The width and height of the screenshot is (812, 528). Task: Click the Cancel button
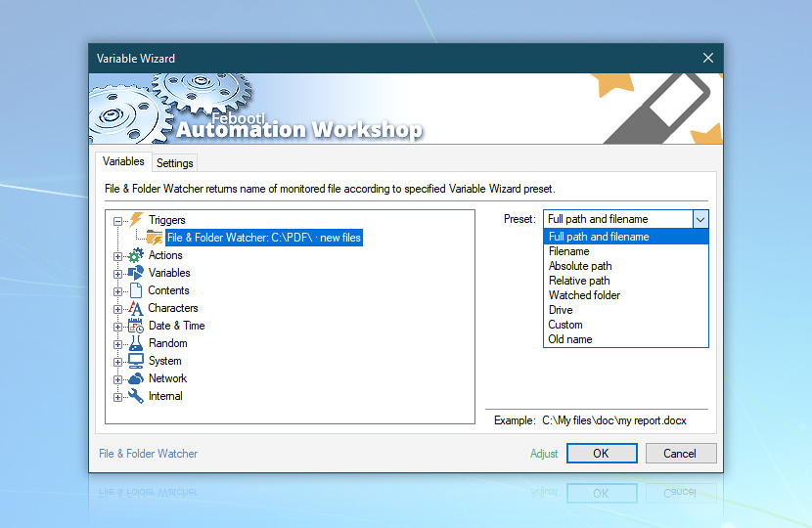pos(681,454)
